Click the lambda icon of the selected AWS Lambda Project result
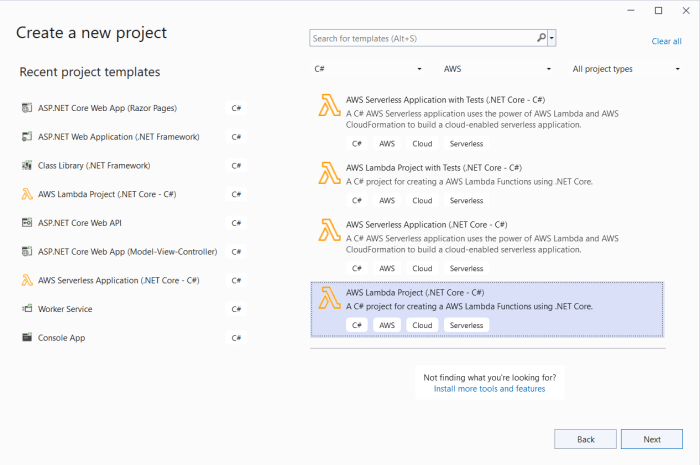The width and height of the screenshot is (700, 465). point(329,298)
